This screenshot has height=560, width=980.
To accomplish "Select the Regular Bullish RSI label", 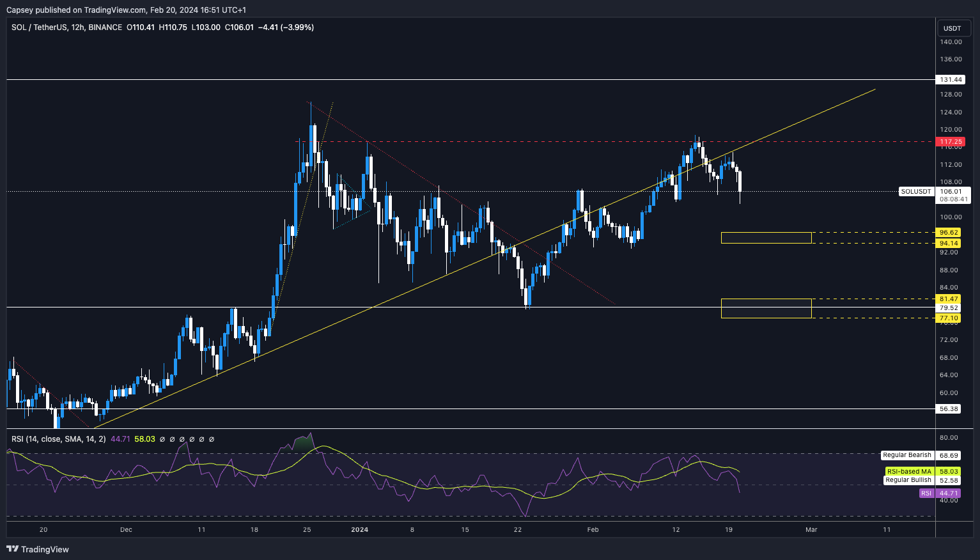I will (x=908, y=480).
